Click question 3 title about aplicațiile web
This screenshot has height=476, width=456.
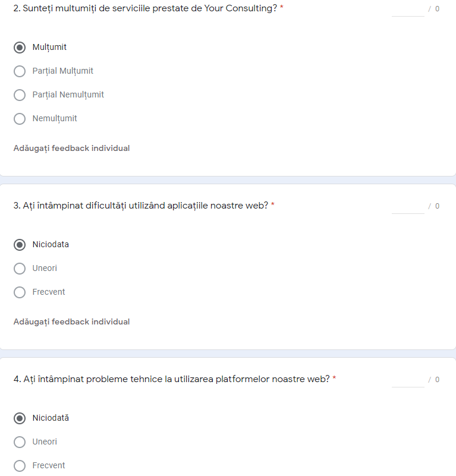[141, 206]
